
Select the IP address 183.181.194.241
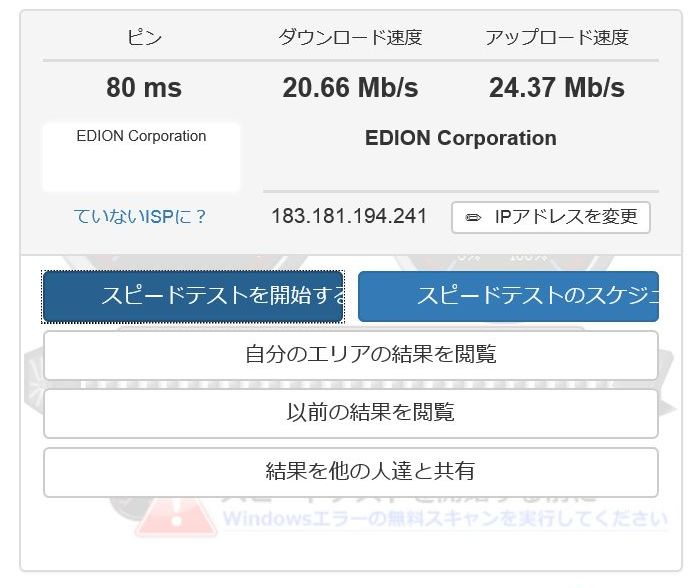[x=349, y=216]
